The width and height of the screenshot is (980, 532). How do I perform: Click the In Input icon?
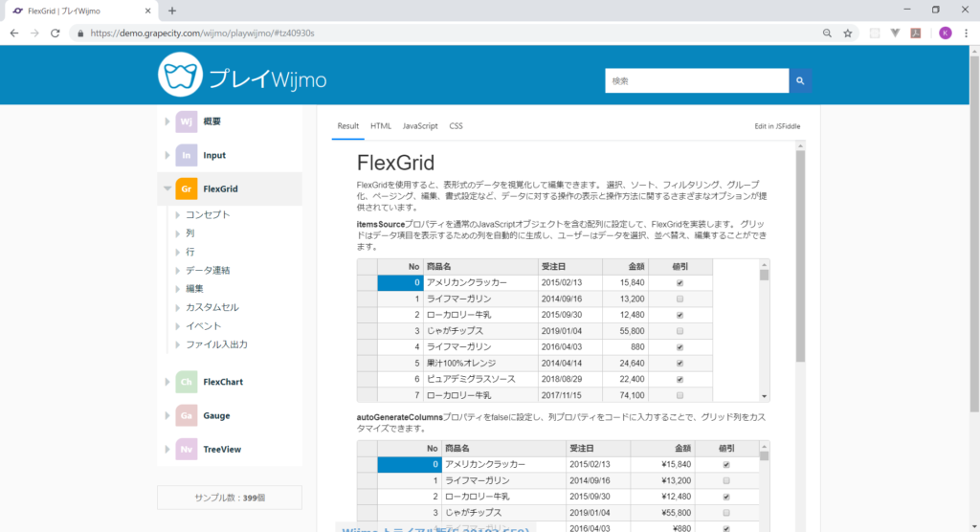[x=187, y=155]
